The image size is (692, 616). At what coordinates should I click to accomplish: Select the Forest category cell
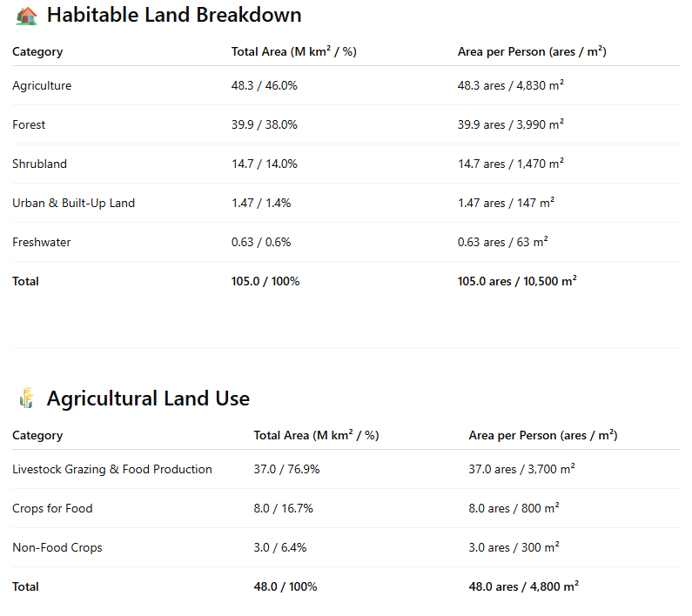coord(29,124)
